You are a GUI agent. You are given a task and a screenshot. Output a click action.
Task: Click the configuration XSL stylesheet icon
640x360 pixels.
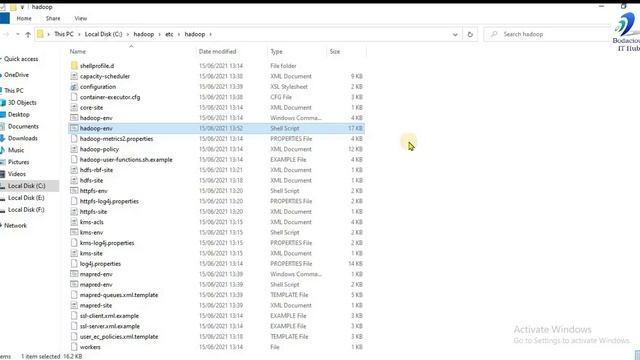(74, 87)
